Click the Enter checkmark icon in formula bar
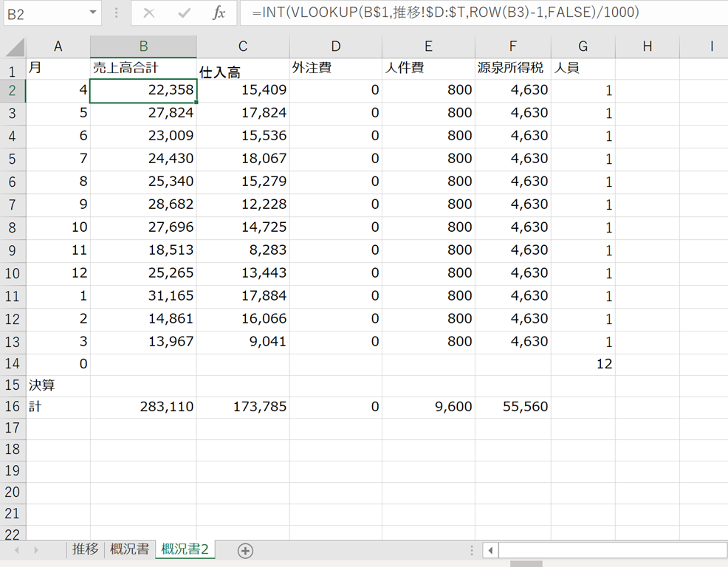The height and width of the screenshot is (567, 728). coord(185,13)
